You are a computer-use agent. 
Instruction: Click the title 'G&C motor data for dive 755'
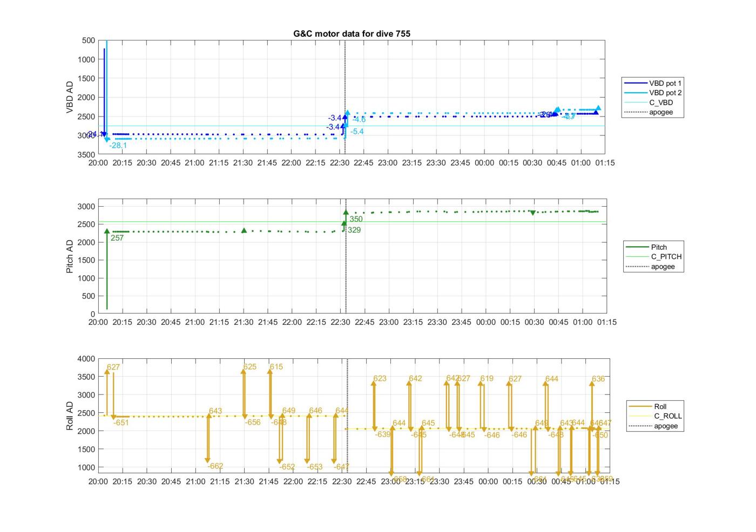click(352, 33)
